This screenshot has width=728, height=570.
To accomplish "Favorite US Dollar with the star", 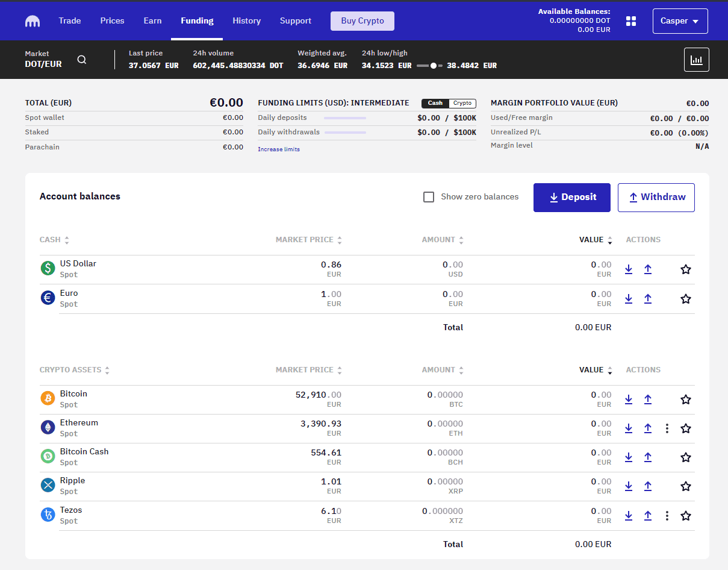I will click(x=685, y=269).
